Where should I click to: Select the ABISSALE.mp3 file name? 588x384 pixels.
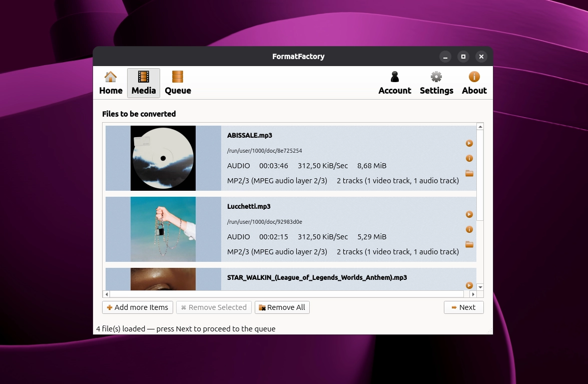coord(250,135)
